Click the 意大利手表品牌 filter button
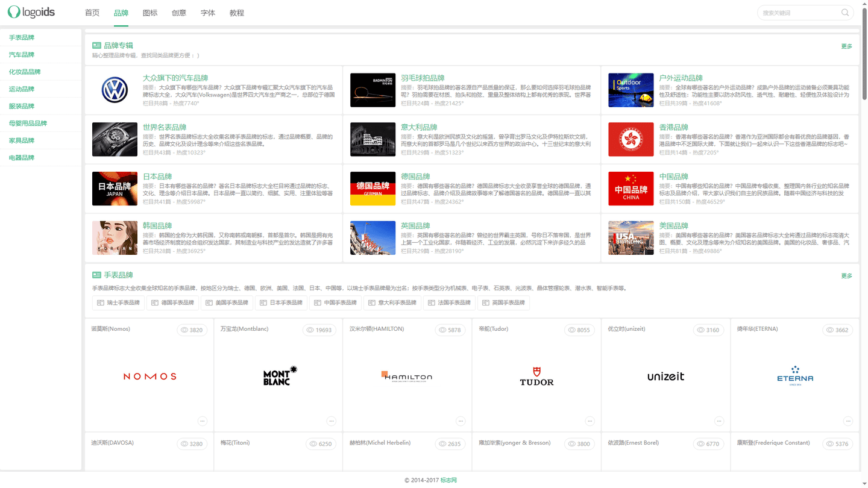Image resolution: width=868 pixels, height=488 pixels. (392, 303)
